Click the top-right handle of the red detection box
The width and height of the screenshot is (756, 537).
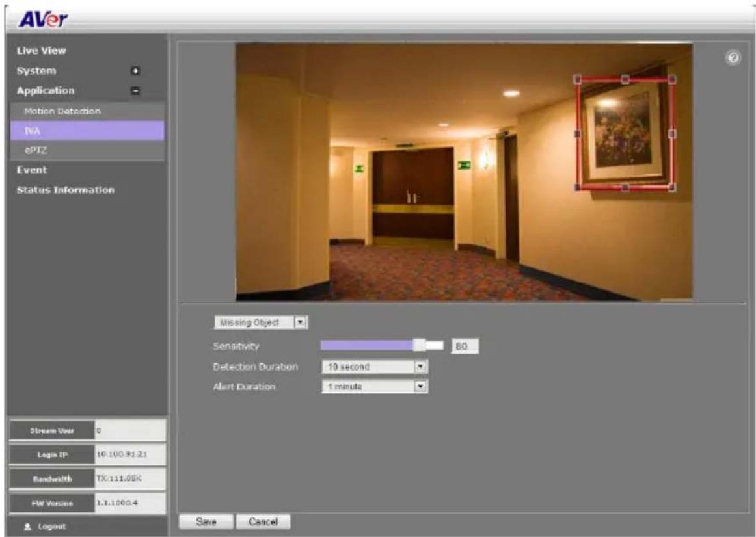672,79
